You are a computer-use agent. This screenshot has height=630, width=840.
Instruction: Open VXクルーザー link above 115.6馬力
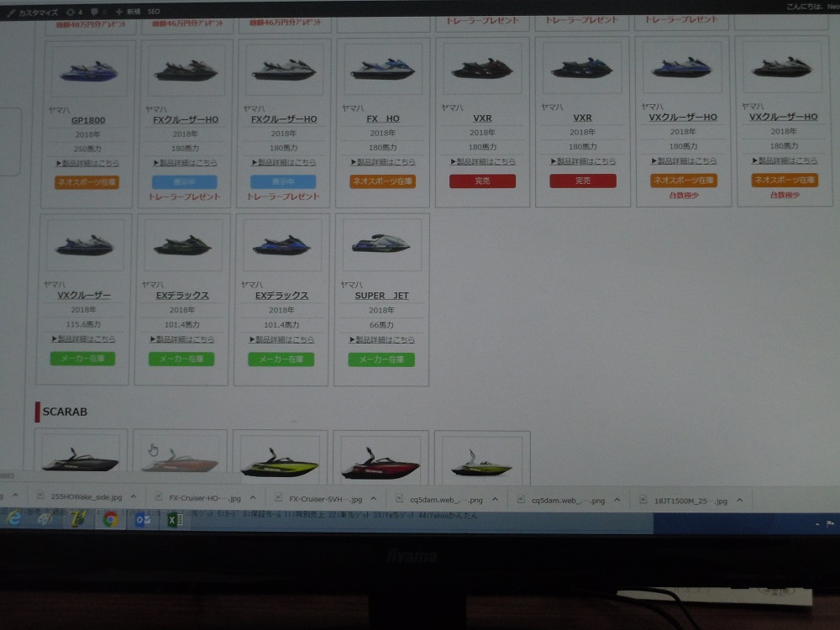click(x=83, y=295)
